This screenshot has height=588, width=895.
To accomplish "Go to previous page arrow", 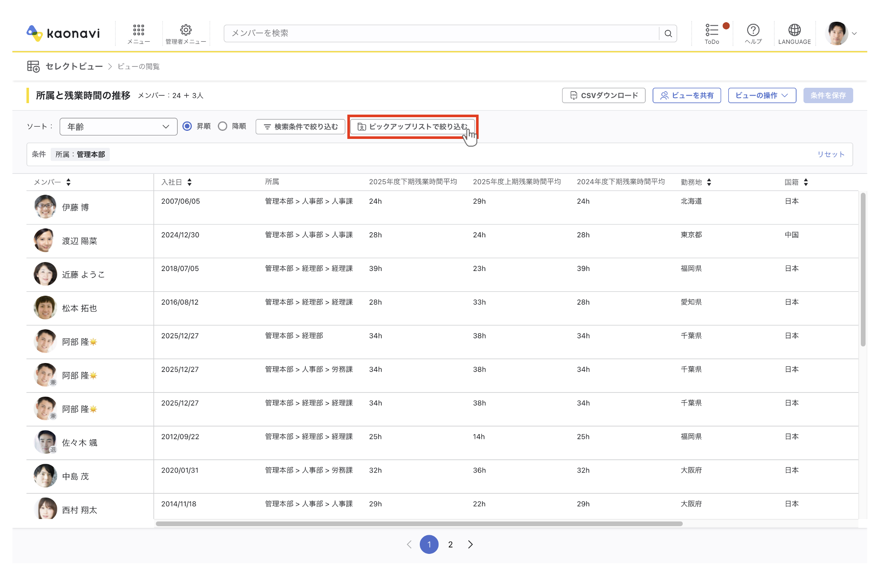I will 409,544.
